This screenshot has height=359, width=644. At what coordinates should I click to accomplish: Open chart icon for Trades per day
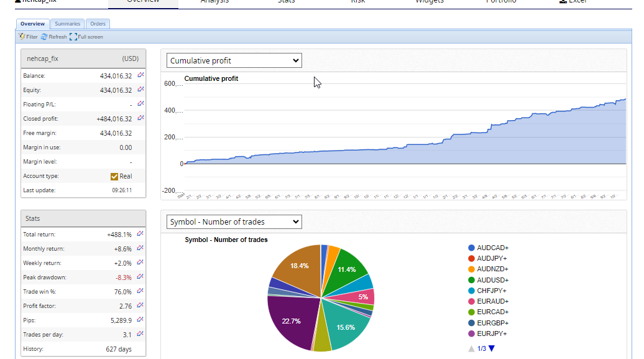[x=140, y=334]
